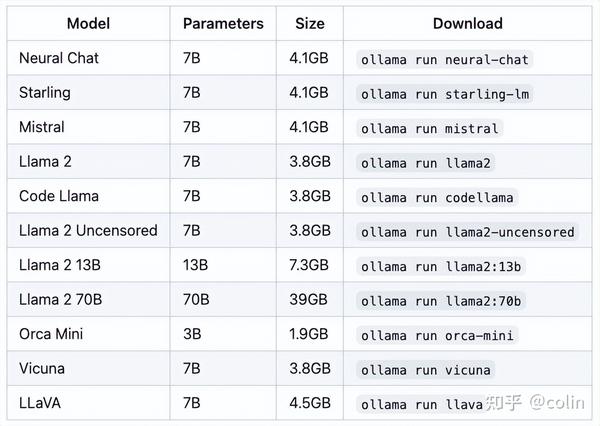Click the 'ollama run llama2:13b' command
Screen dimensions: 600x426
tap(441, 267)
